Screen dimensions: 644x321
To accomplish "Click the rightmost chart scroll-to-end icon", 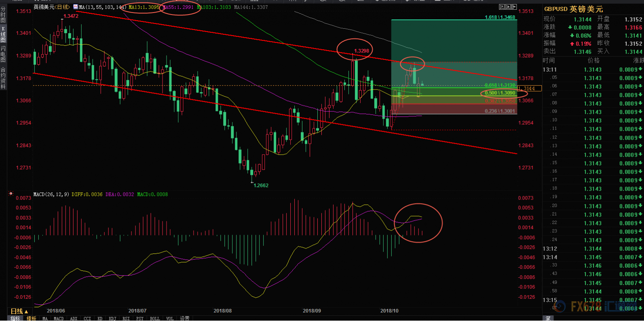I will click(x=514, y=7).
